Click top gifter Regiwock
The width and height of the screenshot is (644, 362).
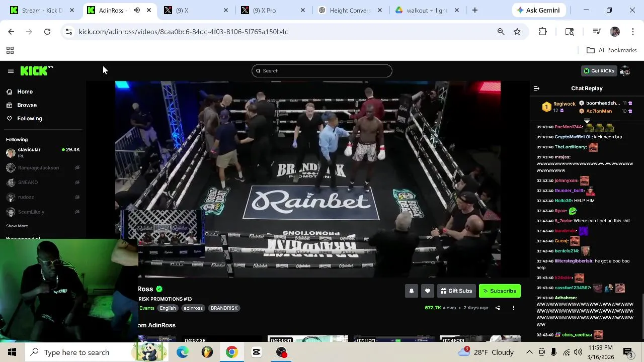coord(558,107)
